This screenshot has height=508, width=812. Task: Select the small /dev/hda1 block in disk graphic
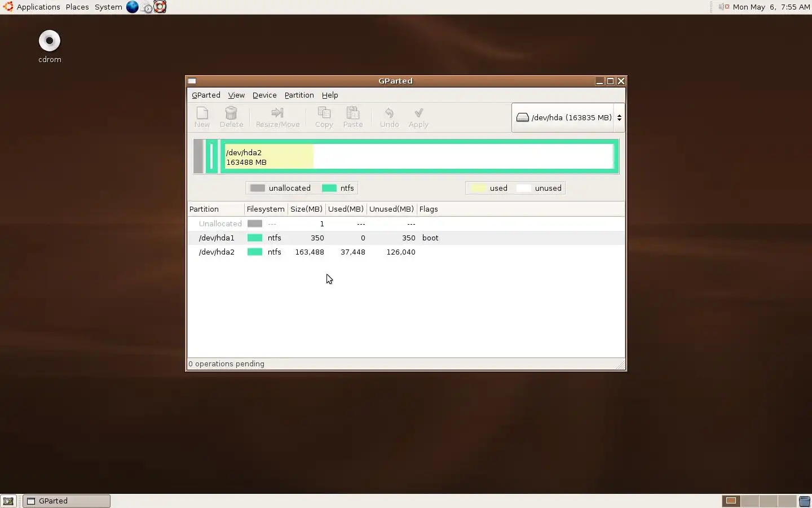click(x=211, y=156)
